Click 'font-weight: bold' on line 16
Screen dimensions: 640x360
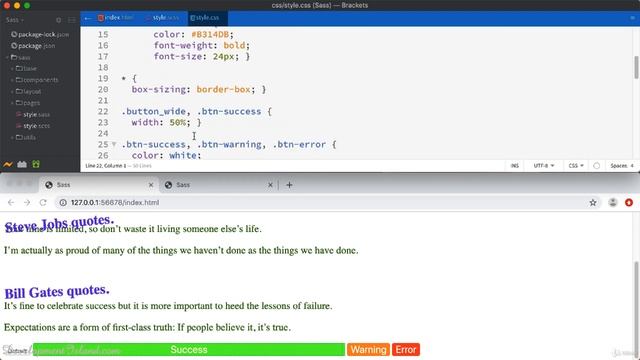tap(199, 45)
